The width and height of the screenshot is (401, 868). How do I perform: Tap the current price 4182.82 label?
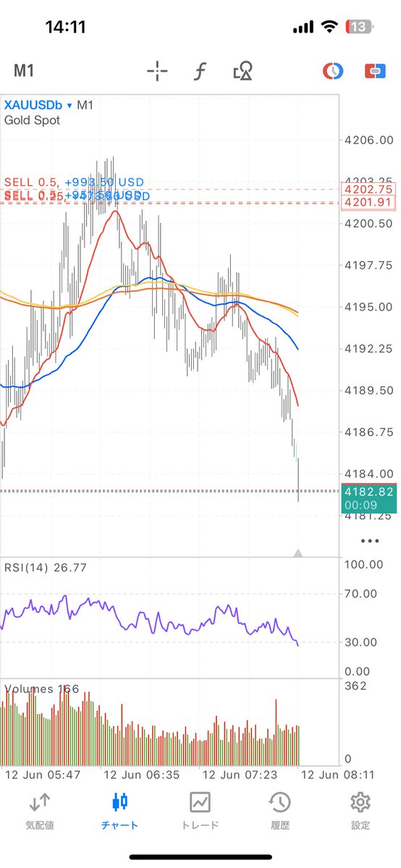[368, 491]
